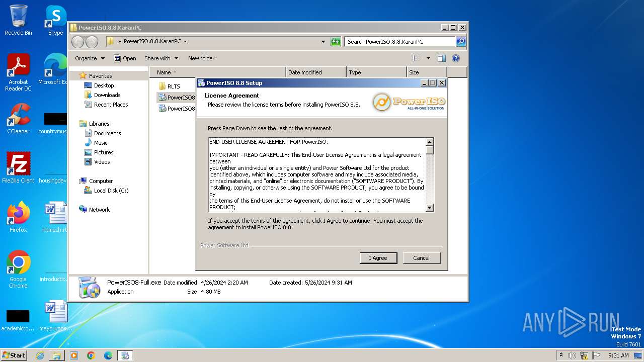The width and height of the screenshot is (644, 362).
Task: Click the Explorer search field
Action: pos(400,42)
